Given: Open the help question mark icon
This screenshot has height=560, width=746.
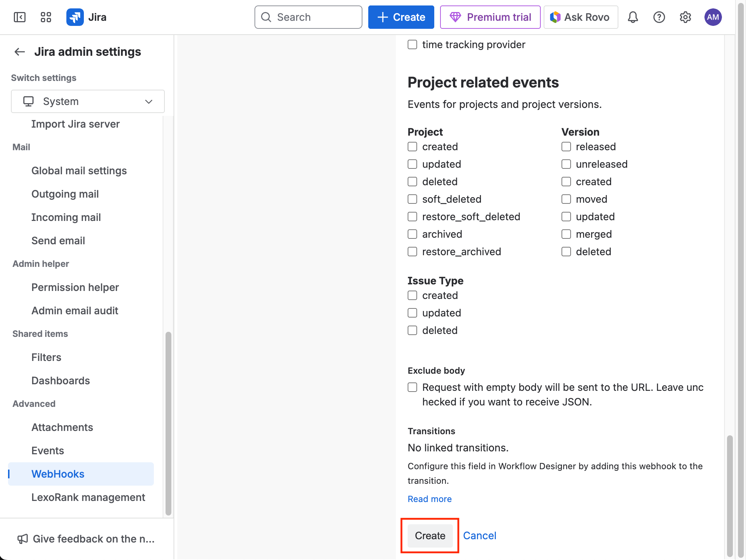Looking at the screenshot, I should click(x=659, y=17).
